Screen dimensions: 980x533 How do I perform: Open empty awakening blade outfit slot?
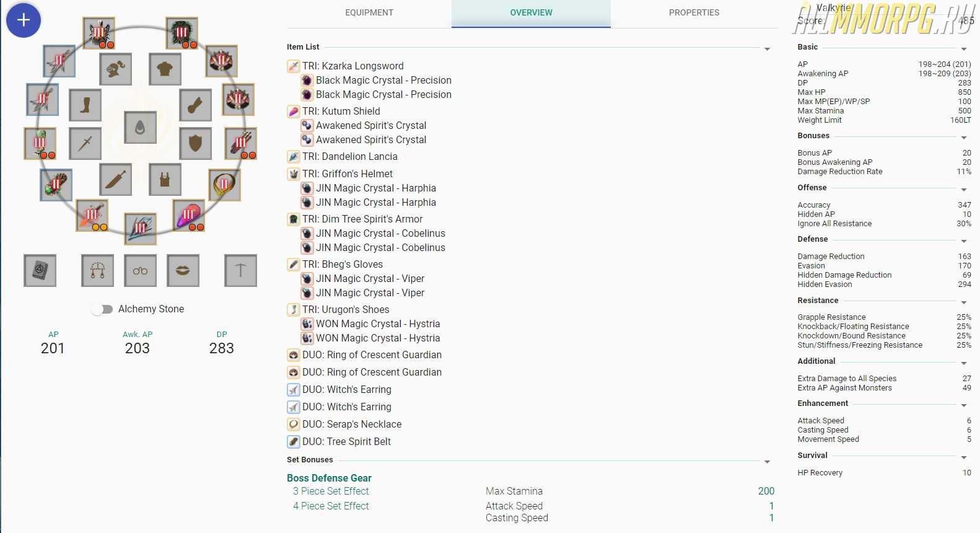[115, 180]
